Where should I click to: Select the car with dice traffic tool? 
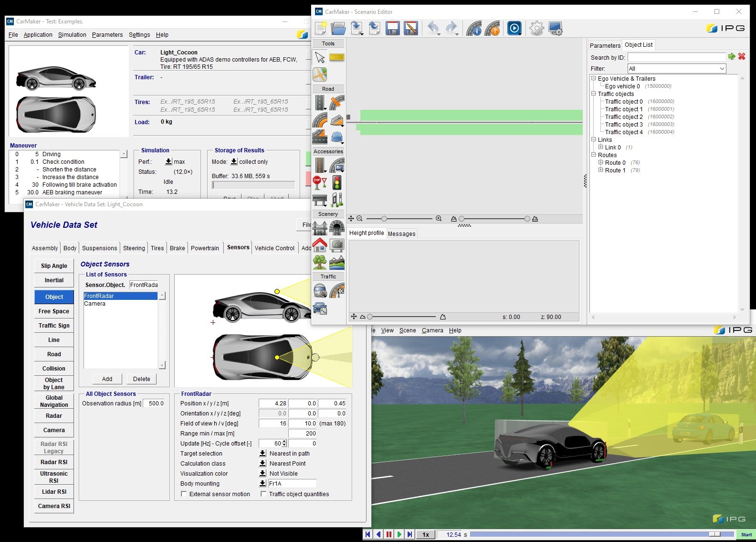[x=320, y=308]
